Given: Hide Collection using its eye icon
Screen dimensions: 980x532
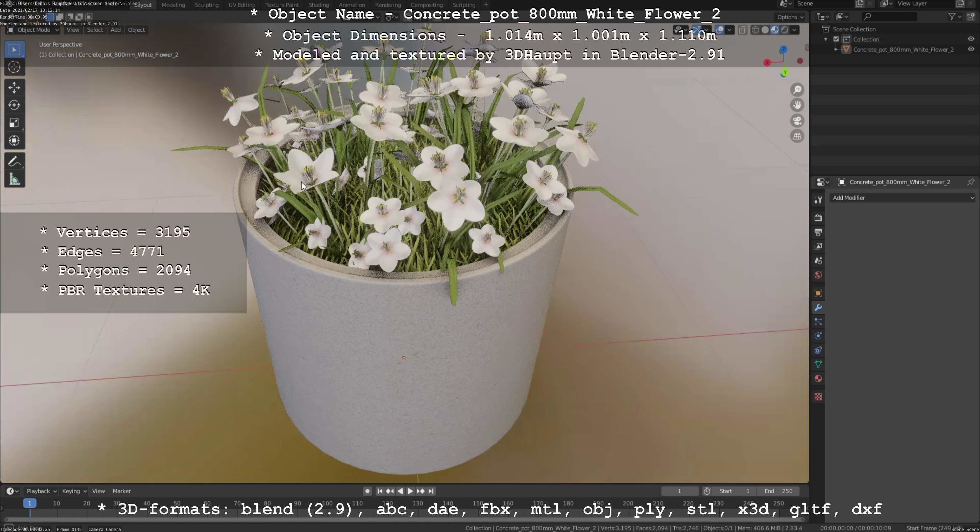Looking at the screenshot, I should point(970,39).
